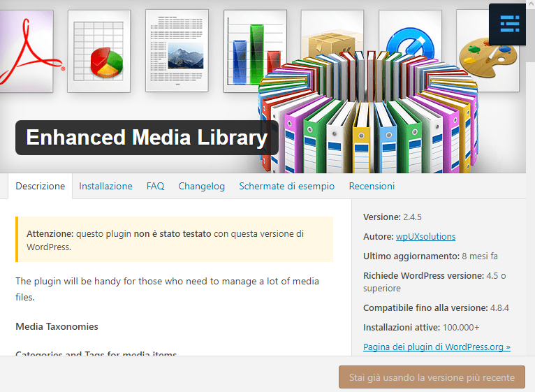
Task: Click the bar chart document icon
Action: coord(254,51)
